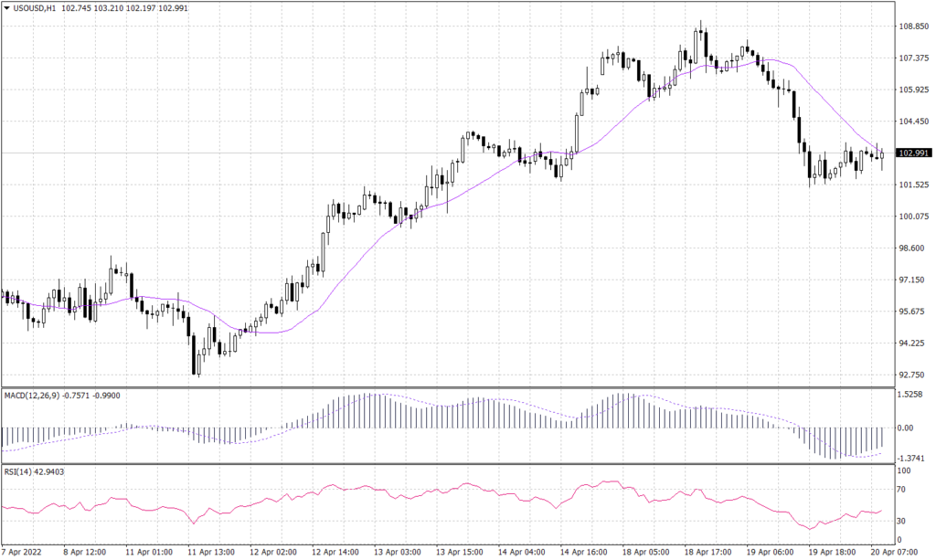
Task: Click the 1.5258 MACD scale value
Action: [910, 396]
